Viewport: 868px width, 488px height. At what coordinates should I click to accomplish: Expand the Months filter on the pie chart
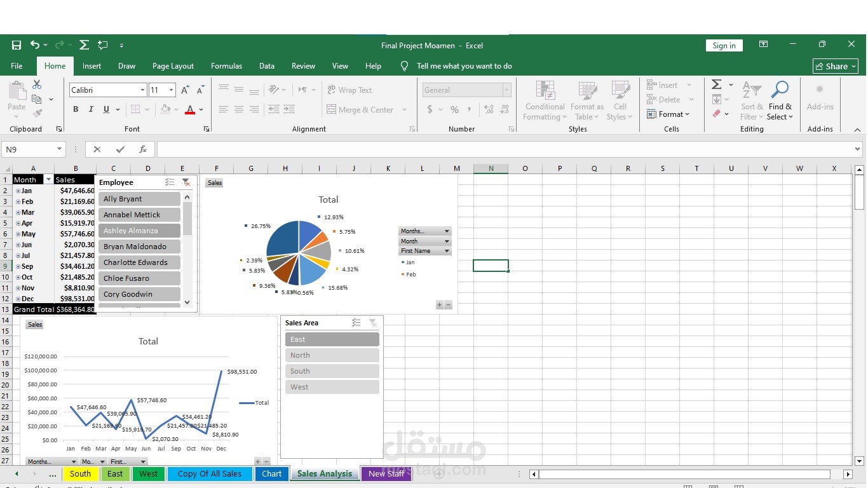tap(447, 231)
